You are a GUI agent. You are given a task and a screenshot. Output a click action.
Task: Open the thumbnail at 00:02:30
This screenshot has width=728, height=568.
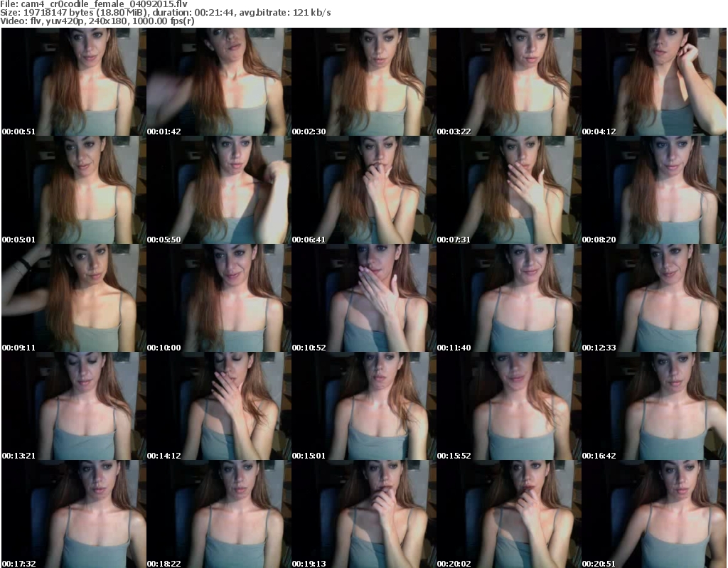click(x=363, y=82)
